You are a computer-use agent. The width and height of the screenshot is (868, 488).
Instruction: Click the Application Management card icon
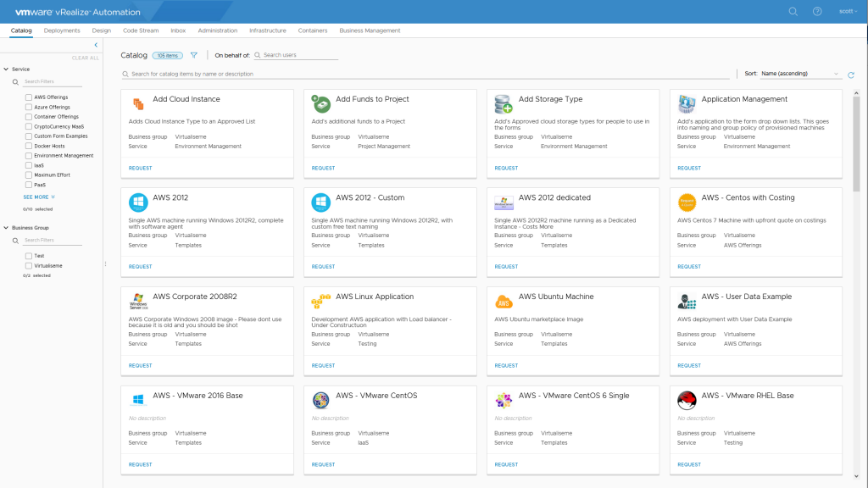pyautogui.click(x=687, y=103)
